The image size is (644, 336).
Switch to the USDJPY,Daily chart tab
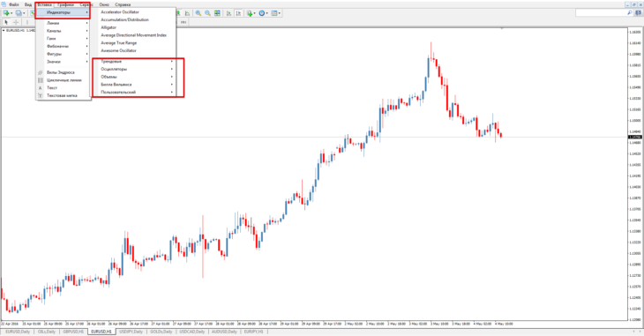(x=131, y=332)
